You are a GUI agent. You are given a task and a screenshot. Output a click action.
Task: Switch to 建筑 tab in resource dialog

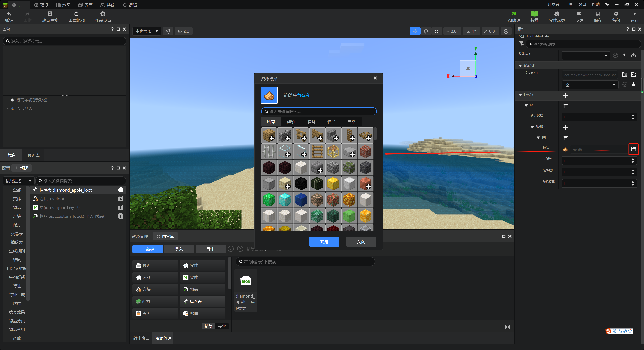point(291,121)
